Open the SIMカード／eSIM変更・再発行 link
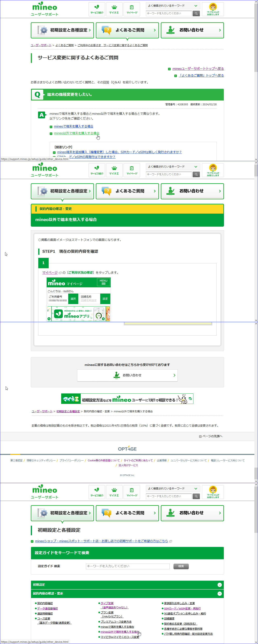 [182, 608]
